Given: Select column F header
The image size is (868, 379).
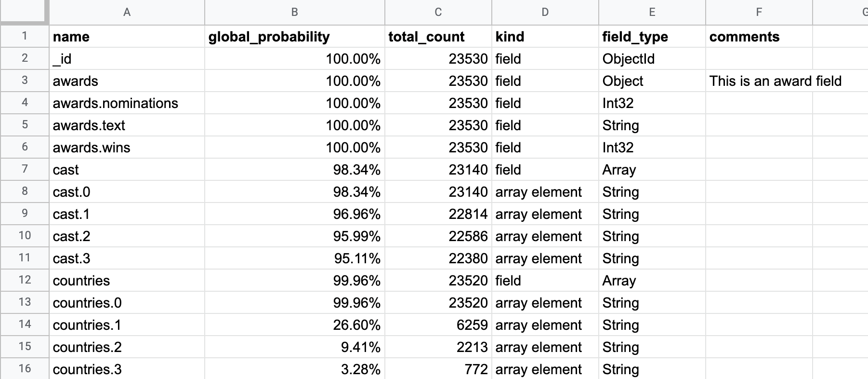Looking at the screenshot, I should pos(759,12).
